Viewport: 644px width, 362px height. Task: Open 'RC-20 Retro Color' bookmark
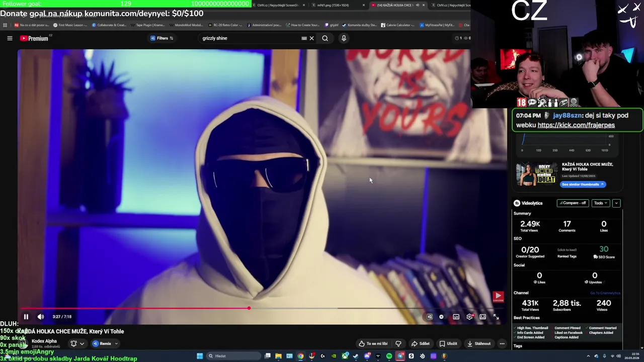coord(225,25)
